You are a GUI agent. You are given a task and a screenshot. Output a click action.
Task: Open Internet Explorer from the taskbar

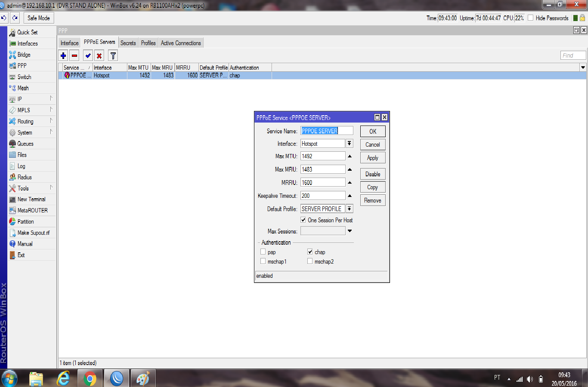(63, 378)
